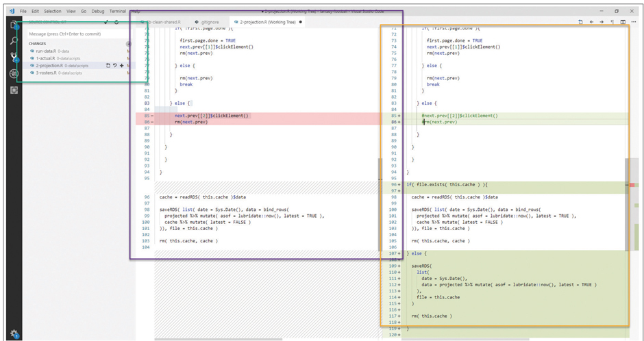Click the horizontal scrollbar under left pane
The image size is (644, 341).
tap(219, 340)
